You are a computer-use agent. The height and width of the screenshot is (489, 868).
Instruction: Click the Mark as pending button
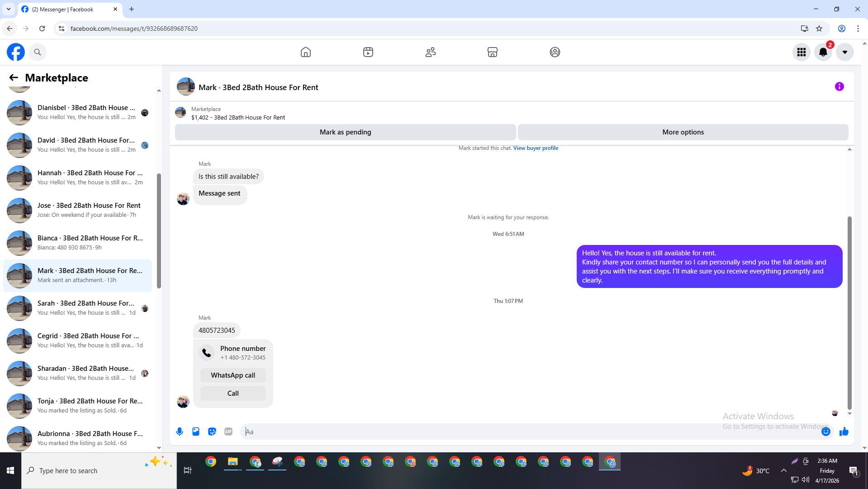coord(345,132)
